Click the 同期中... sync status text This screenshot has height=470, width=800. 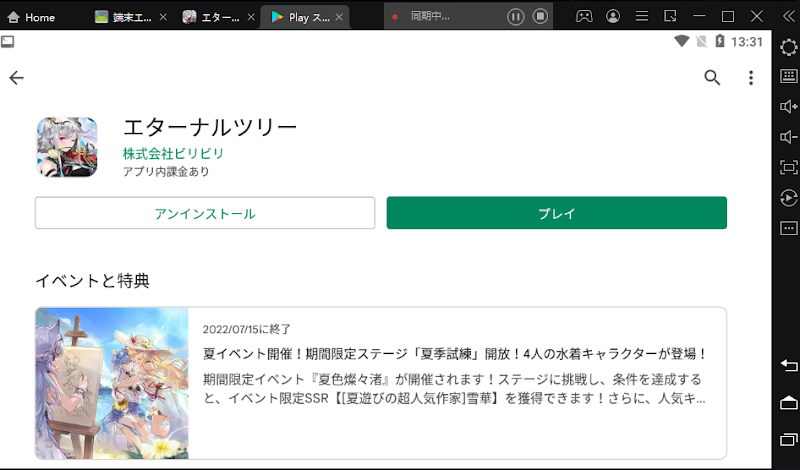point(430,16)
